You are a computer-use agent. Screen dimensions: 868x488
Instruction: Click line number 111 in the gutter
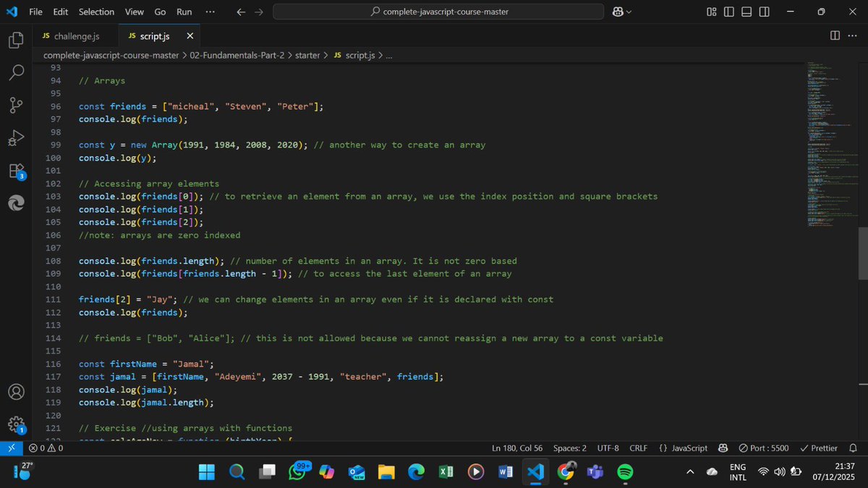click(52, 299)
